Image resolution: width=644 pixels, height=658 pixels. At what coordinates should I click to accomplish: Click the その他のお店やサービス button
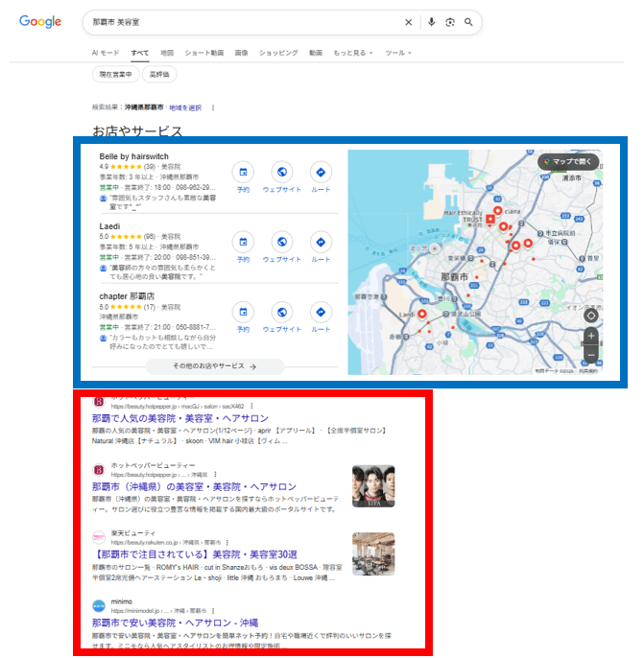coord(215,366)
